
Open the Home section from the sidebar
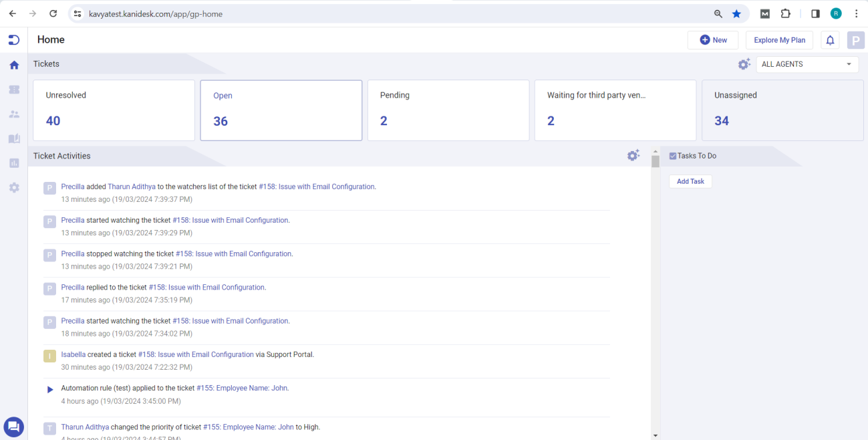click(x=13, y=65)
